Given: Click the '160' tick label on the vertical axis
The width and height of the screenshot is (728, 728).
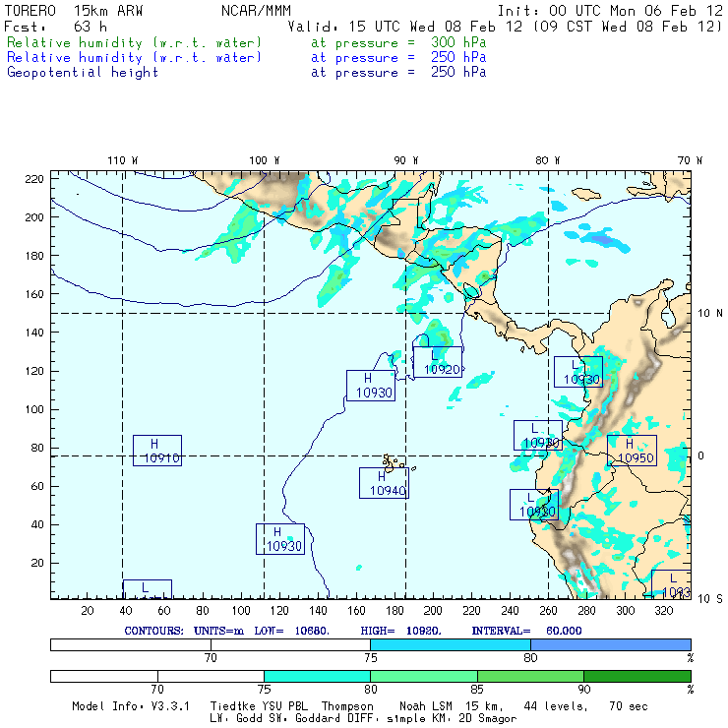Looking at the screenshot, I should coord(33,294).
